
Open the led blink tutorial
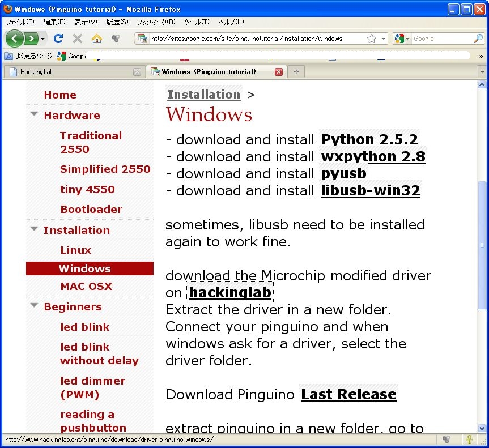coord(85,327)
